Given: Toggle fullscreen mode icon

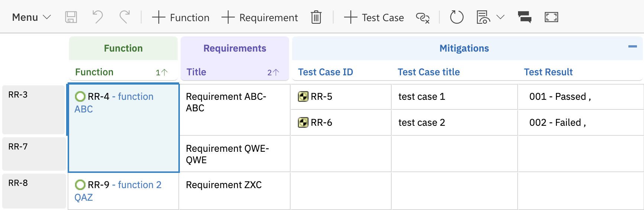Looking at the screenshot, I should pos(551,17).
